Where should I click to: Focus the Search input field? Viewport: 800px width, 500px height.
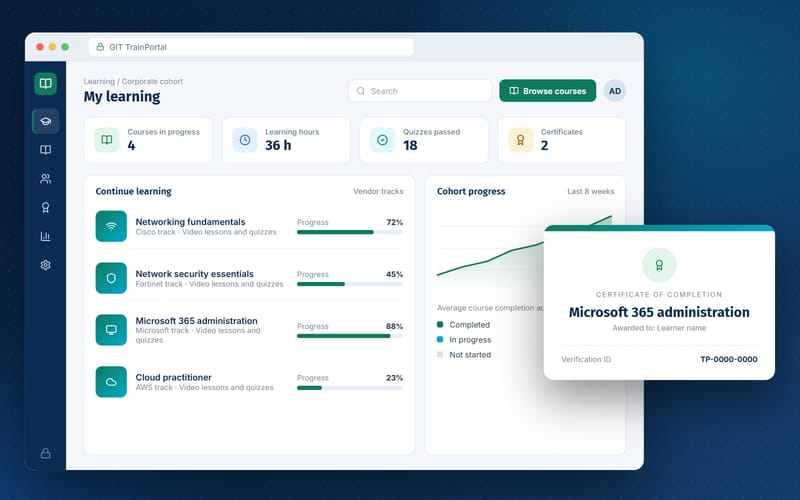pyautogui.click(x=420, y=91)
